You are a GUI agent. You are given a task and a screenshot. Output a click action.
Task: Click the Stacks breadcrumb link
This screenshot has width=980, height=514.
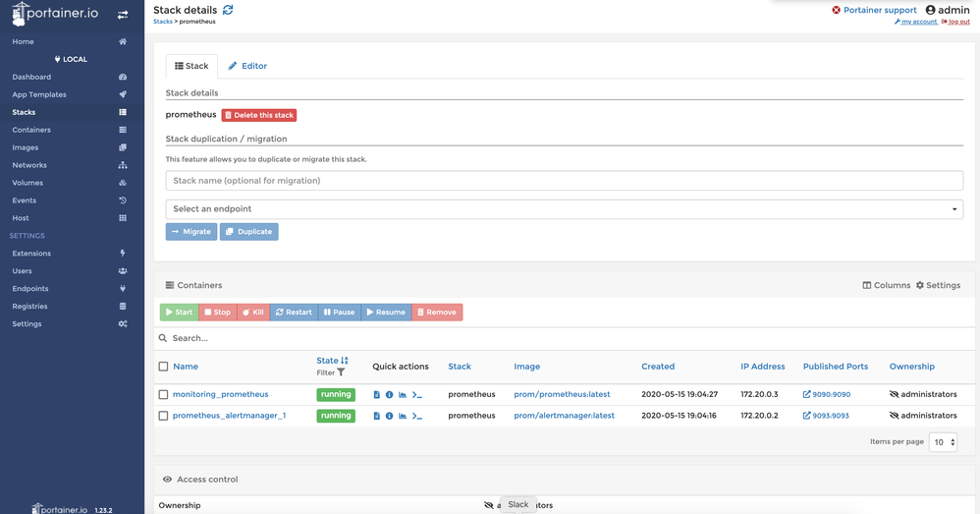(x=162, y=22)
